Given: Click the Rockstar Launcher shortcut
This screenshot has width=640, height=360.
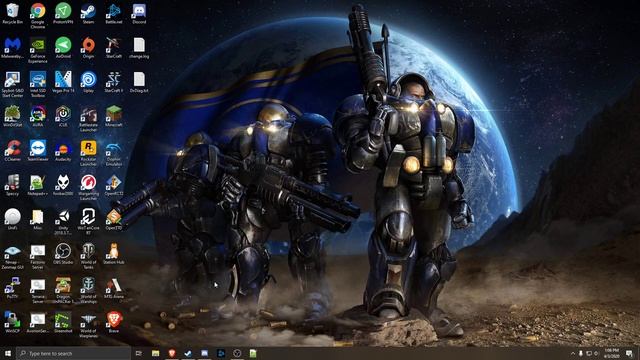Looking at the screenshot, I should (88, 153).
